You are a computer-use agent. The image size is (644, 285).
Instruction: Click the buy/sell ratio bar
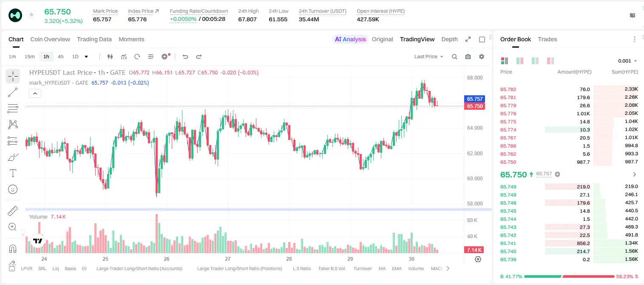point(569,276)
